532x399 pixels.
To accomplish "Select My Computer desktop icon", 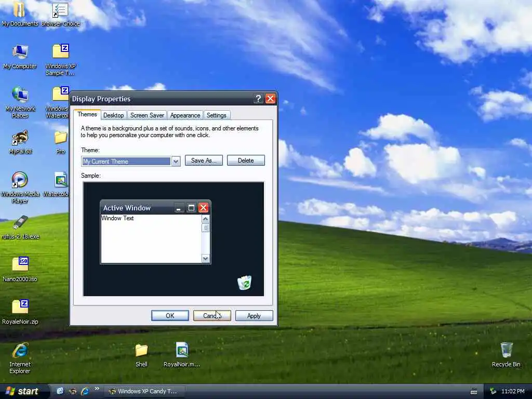I will coord(20,56).
